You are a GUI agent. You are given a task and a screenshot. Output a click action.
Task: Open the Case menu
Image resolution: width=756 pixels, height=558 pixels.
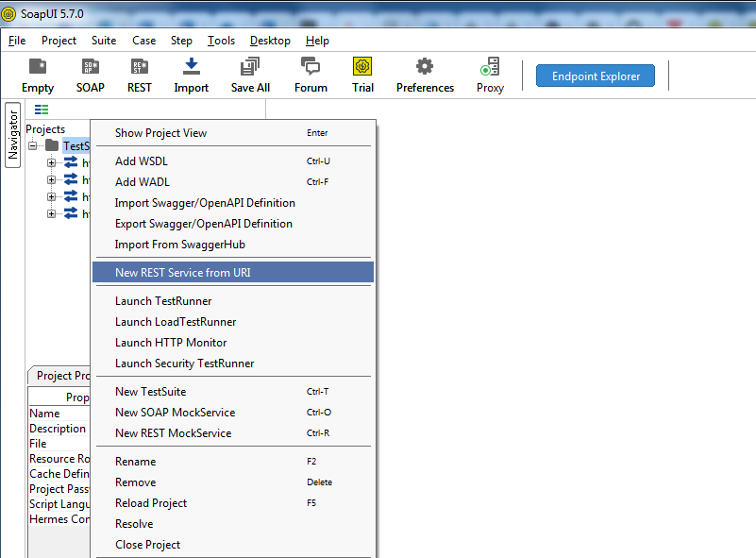pos(143,41)
